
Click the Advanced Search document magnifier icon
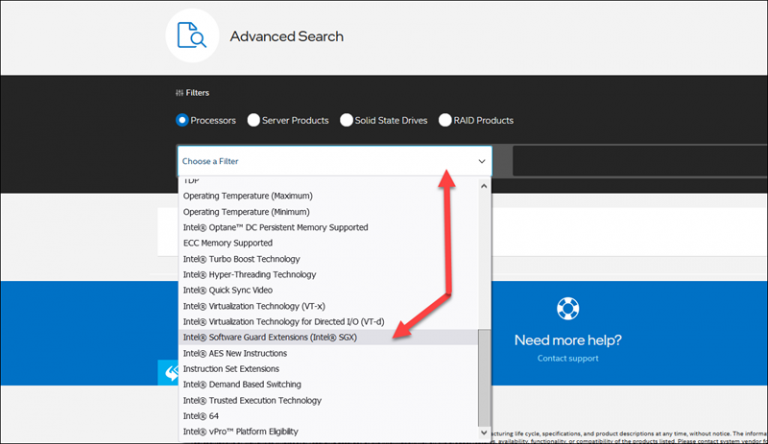coord(192,36)
